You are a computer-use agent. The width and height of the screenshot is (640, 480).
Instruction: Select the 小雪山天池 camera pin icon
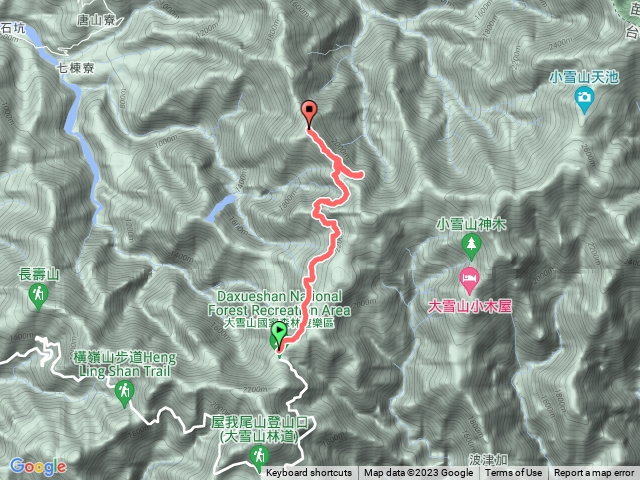[584, 101]
